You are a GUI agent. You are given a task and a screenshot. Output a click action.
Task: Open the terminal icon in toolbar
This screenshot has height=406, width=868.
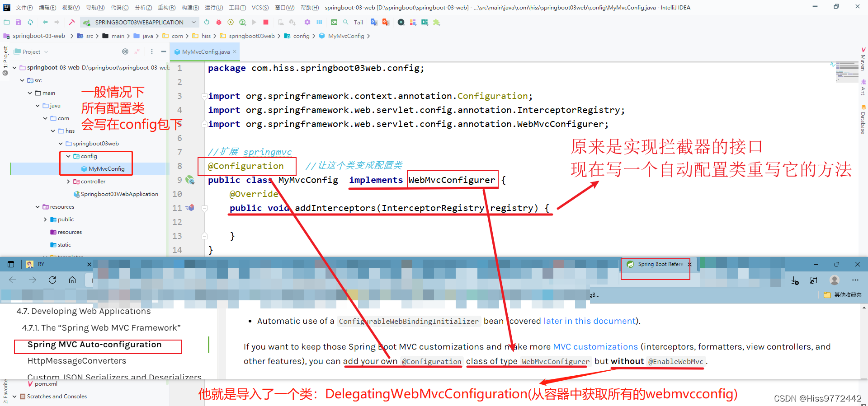[x=334, y=22]
